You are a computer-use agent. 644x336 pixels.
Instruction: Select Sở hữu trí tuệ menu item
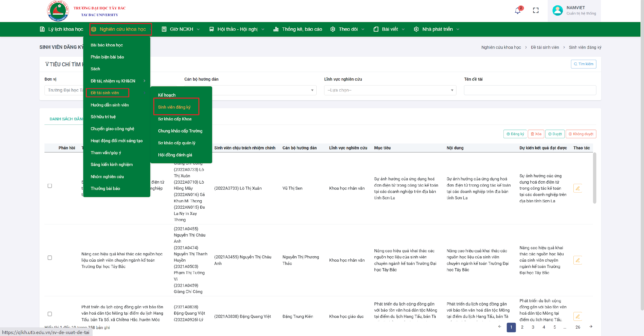pyautogui.click(x=103, y=117)
